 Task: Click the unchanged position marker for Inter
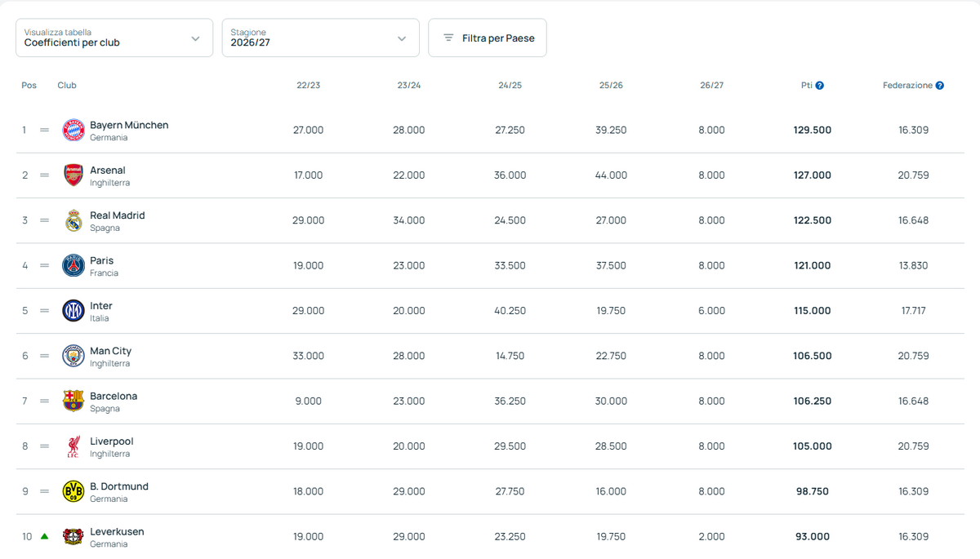click(x=44, y=311)
